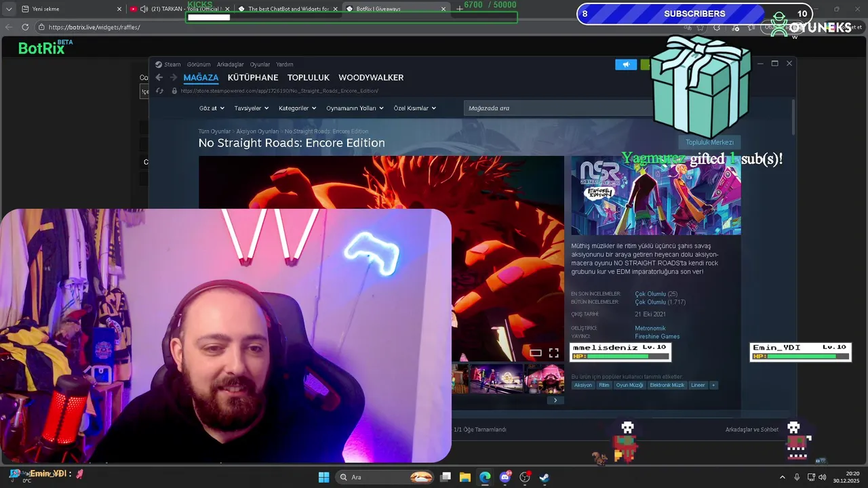This screenshot has width=868, height=488.
Task: Open the downloads status 1/1 Öğe Tamamlandı
Action: pos(480,429)
